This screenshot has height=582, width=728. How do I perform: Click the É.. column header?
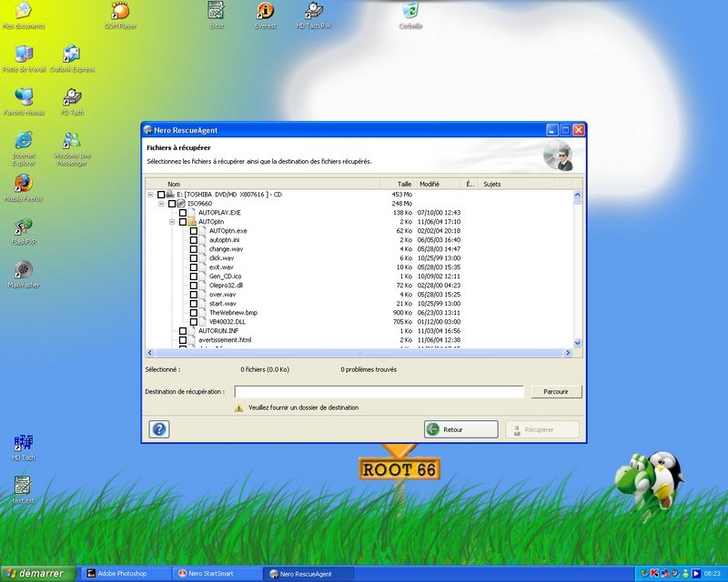pos(470,184)
